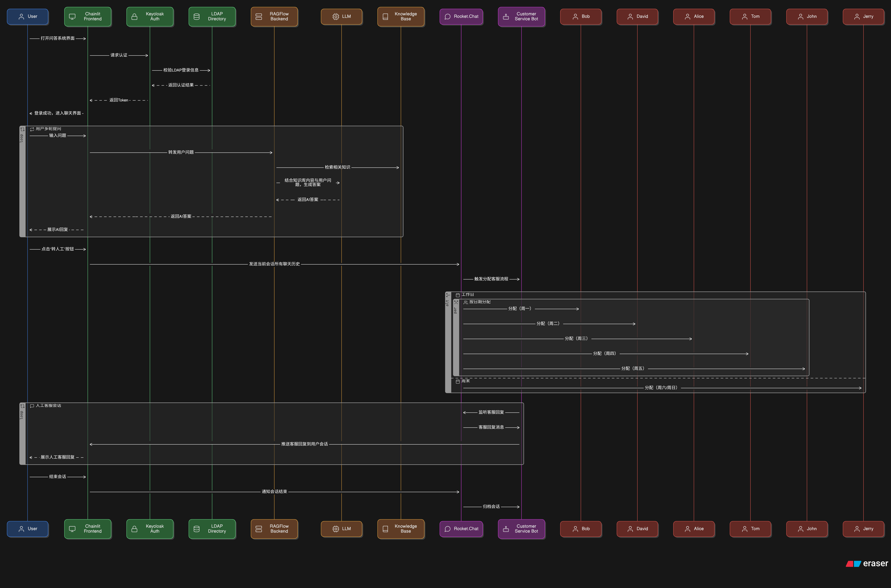Image resolution: width=891 pixels, height=588 pixels.
Task: Click the 人工客服会话 loop block title
Action: [x=48, y=406]
